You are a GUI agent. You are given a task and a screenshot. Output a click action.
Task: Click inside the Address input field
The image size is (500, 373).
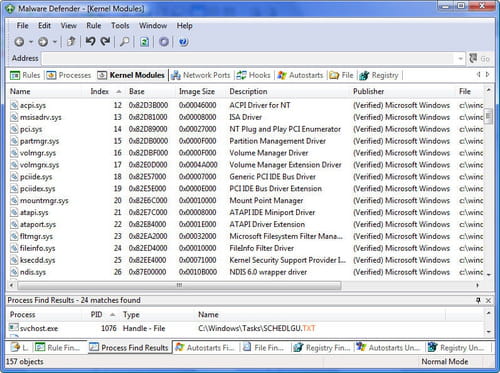[x=248, y=59]
